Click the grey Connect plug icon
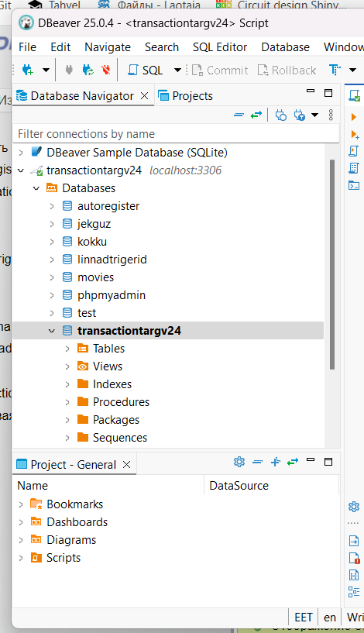The width and height of the screenshot is (364, 633). (69, 71)
